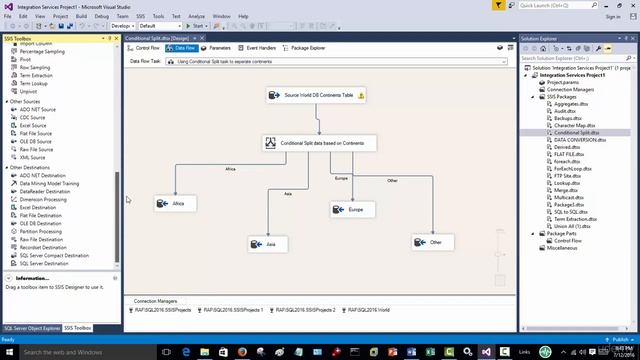Image resolution: width=640 pixels, height=360 pixels.
Task: Pick Row Sampling transformation in toolbox
Action: (x=35, y=67)
